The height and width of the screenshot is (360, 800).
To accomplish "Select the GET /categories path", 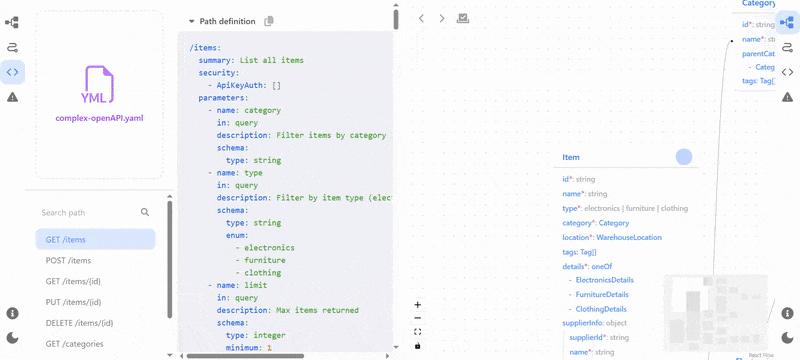I will [95, 344].
